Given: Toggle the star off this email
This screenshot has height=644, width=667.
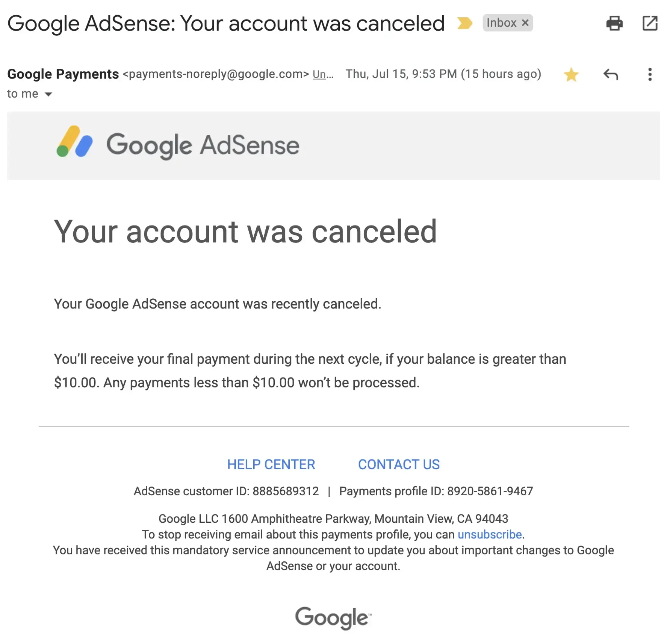Looking at the screenshot, I should (x=571, y=74).
